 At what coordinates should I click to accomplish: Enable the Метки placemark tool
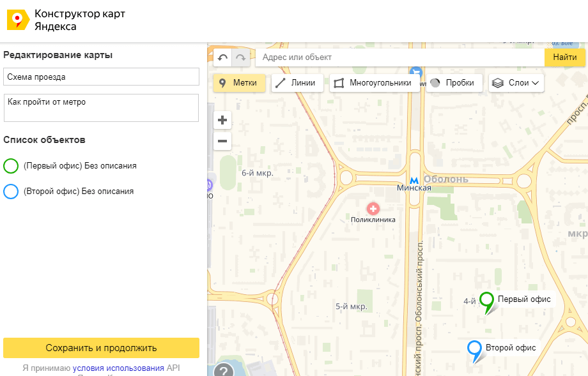(239, 83)
